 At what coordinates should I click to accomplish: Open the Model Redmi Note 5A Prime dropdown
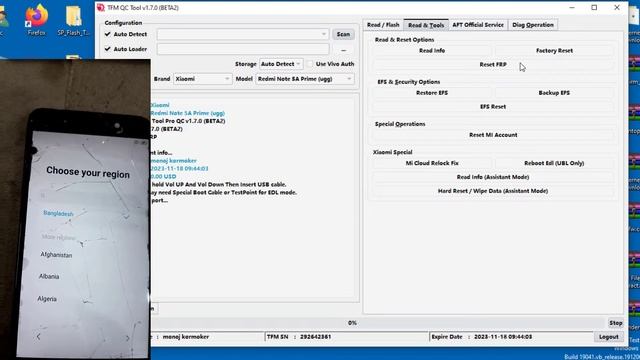[304, 79]
